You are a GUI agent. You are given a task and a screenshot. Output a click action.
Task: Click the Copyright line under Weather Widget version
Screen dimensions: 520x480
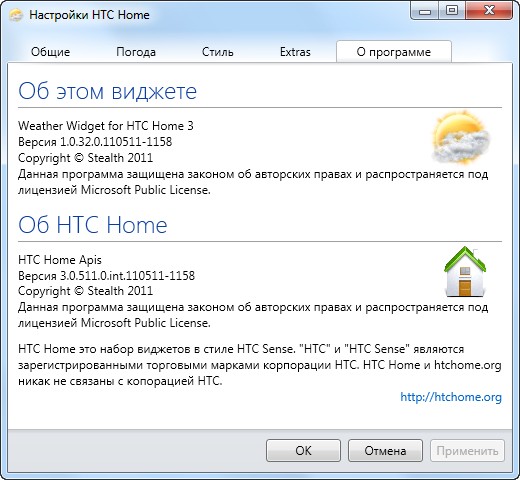(x=85, y=158)
